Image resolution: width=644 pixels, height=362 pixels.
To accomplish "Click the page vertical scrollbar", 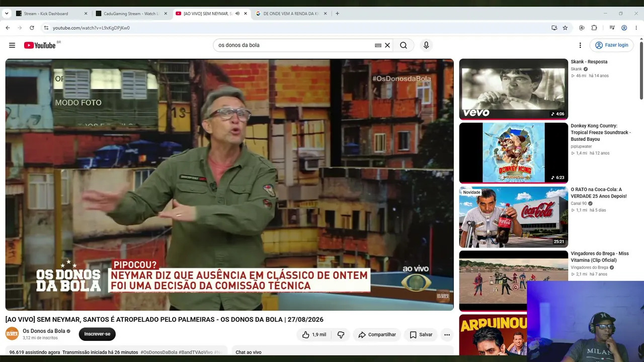I will (x=641, y=70).
